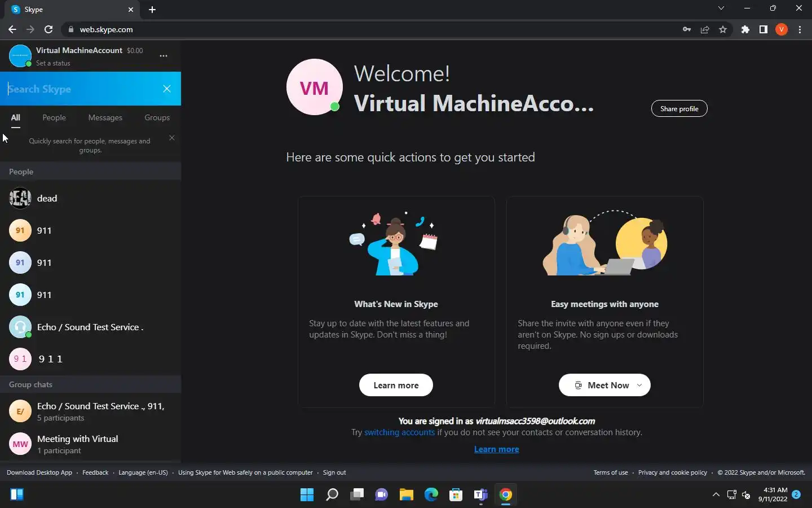Open the tab search chevron
Image resolution: width=812 pixels, height=508 pixels.
click(x=721, y=8)
